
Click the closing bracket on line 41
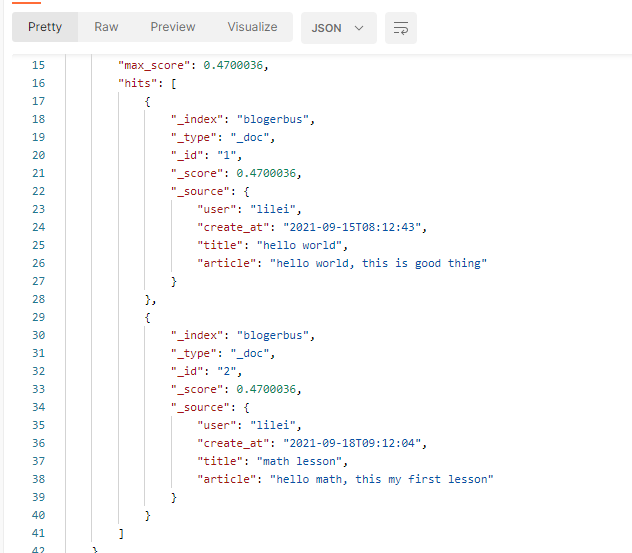coord(121,533)
